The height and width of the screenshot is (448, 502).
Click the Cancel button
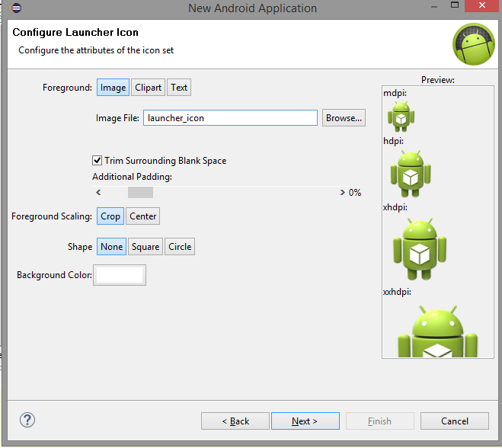pos(455,421)
